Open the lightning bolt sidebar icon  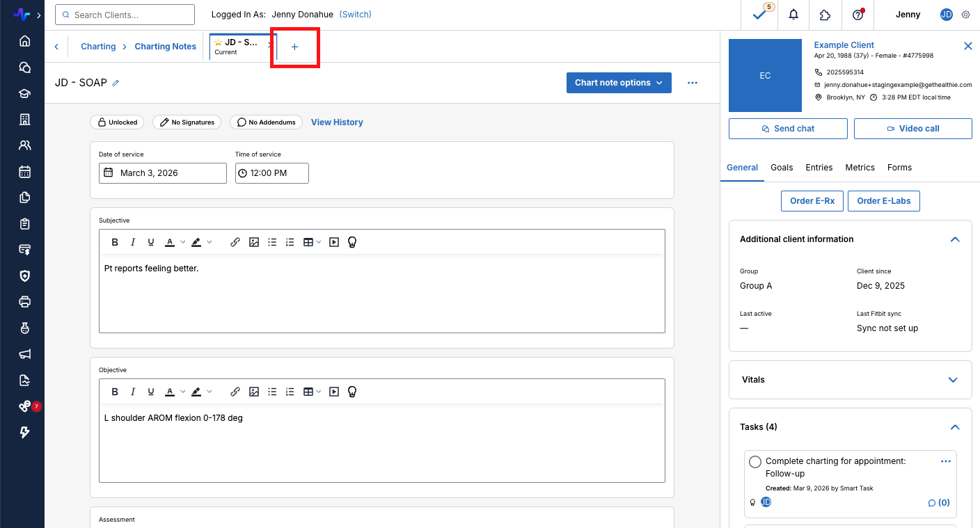click(25, 432)
